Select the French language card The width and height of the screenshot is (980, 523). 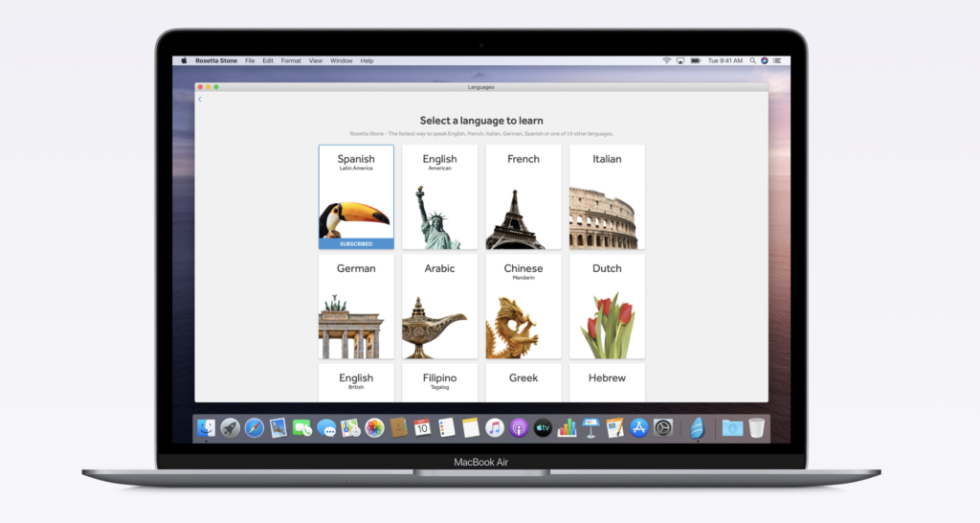(523, 196)
